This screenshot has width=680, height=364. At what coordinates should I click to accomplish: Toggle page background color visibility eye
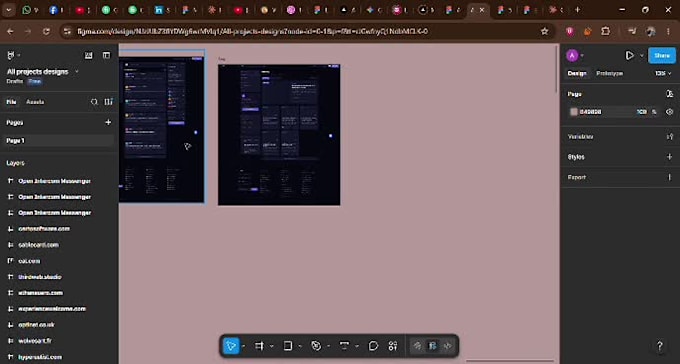tap(670, 112)
